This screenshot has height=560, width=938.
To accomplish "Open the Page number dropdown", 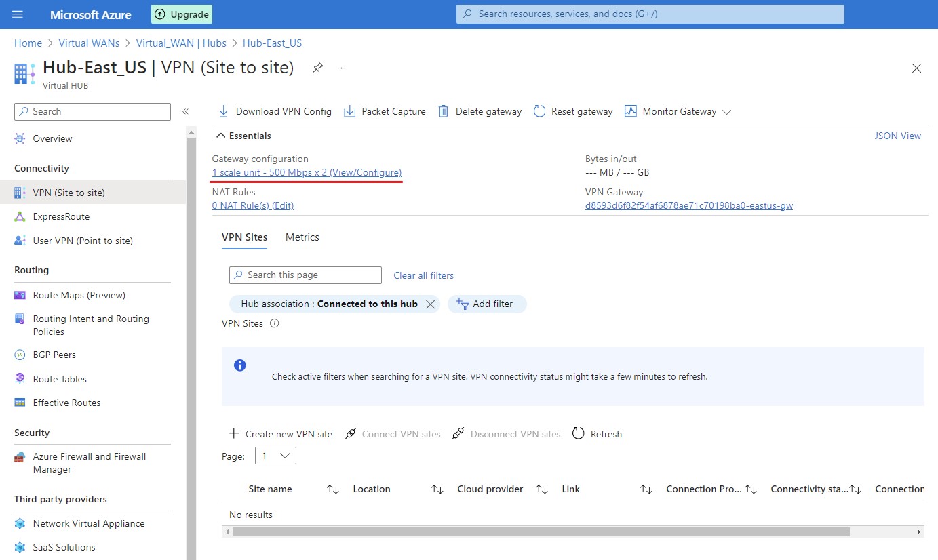I will (275, 456).
